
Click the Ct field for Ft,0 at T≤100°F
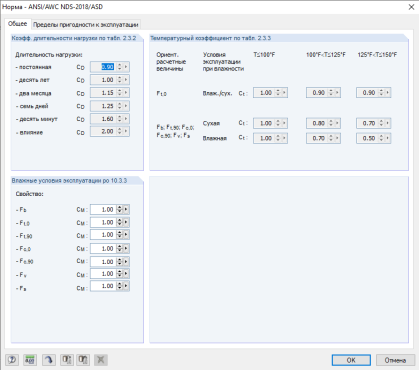[x=264, y=93]
